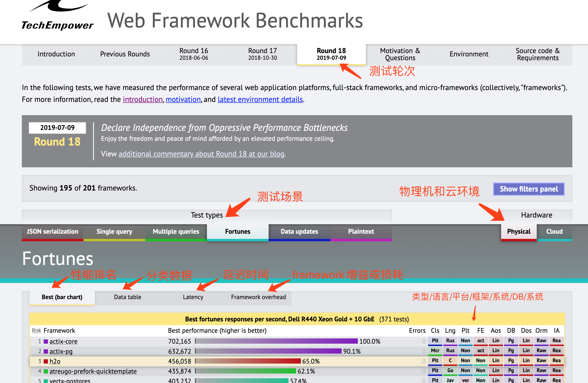
Task: Open Motivation & Questions tab
Action: click(400, 54)
